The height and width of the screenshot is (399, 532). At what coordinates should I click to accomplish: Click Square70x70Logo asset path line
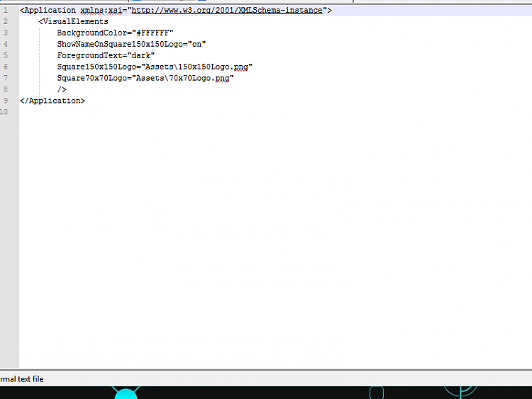pyautogui.click(x=145, y=78)
